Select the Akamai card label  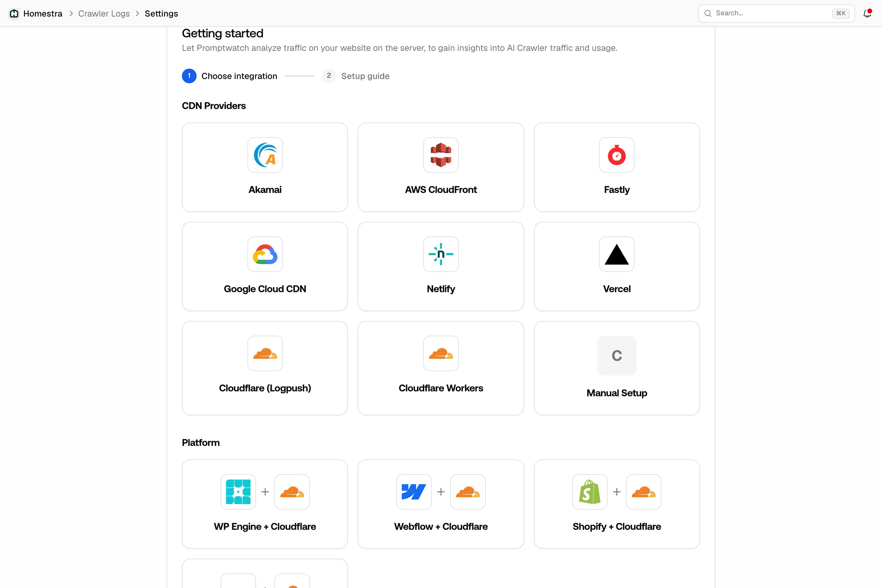pos(265,190)
